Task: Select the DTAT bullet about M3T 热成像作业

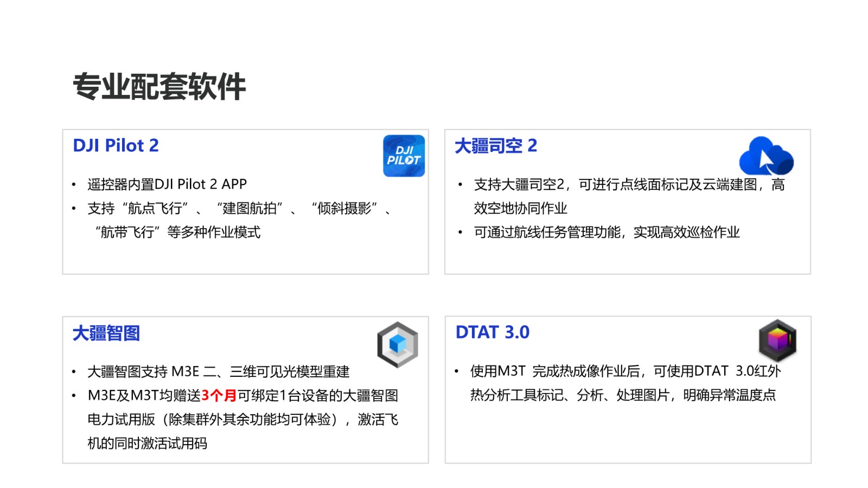Action: [x=625, y=371]
